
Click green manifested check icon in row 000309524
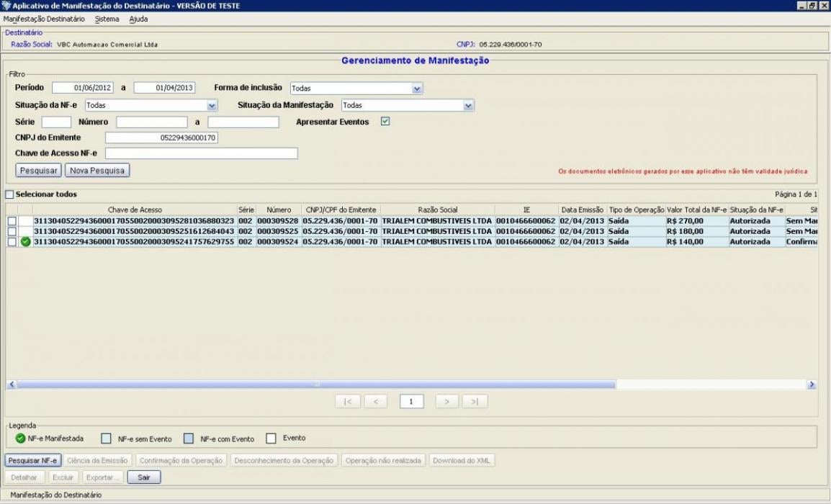tap(25, 242)
